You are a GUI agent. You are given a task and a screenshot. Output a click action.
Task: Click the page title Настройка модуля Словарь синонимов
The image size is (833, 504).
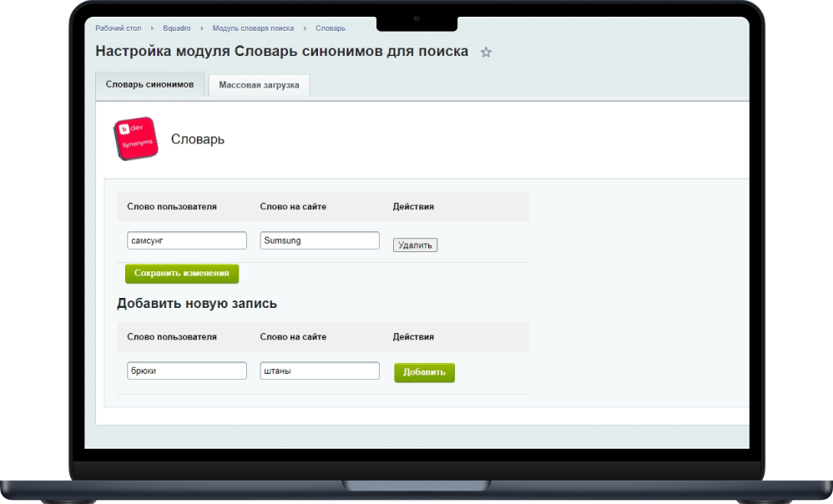point(281,51)
